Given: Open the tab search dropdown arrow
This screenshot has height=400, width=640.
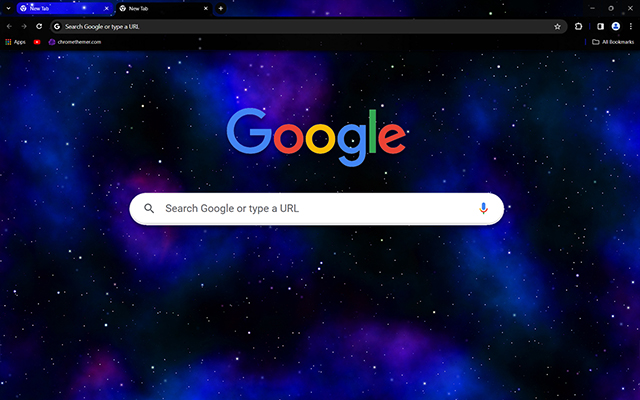Looking at the screenshot, I should pyautogui.click(x=8, y=8).
